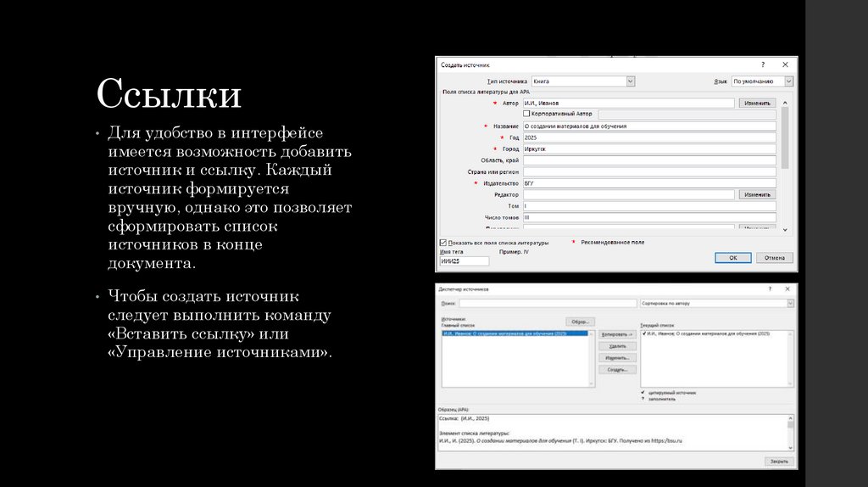Click the Название field in Создать источник
This screenshot has height=487, width=868.
649,126
